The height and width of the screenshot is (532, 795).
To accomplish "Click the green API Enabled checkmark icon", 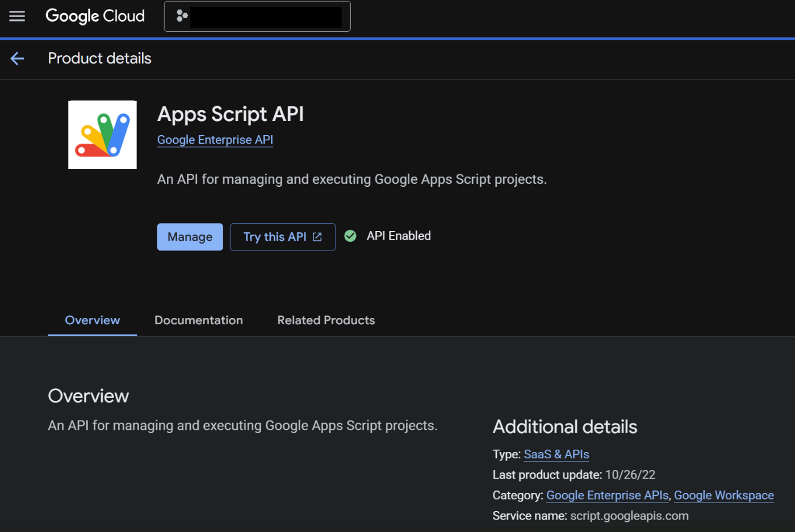I will tap(350, 236).
